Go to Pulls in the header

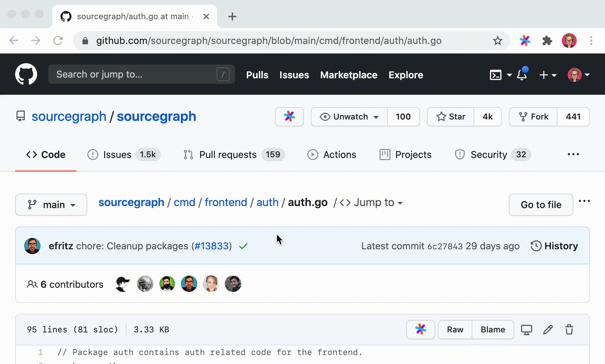tap(257, 75)
